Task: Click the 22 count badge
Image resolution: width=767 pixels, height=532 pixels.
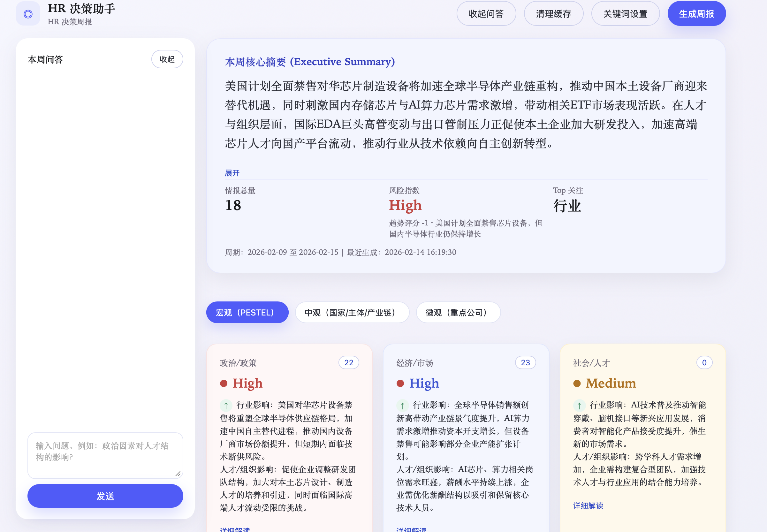Action: pyautogui.click(x=348, y=363)
